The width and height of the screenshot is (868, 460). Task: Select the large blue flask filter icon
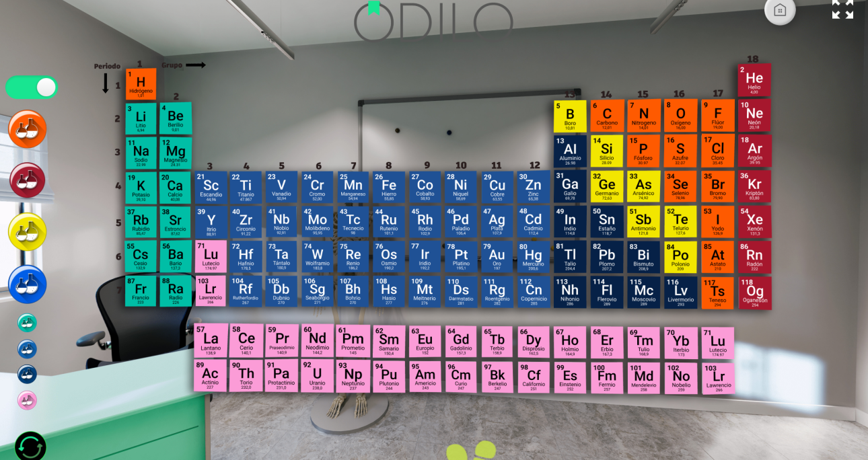(28, 284)
